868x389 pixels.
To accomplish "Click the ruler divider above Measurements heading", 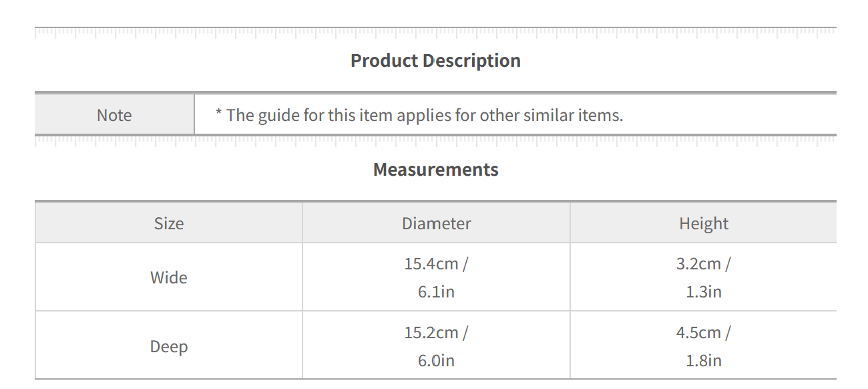I will click(x=435, y=140).
